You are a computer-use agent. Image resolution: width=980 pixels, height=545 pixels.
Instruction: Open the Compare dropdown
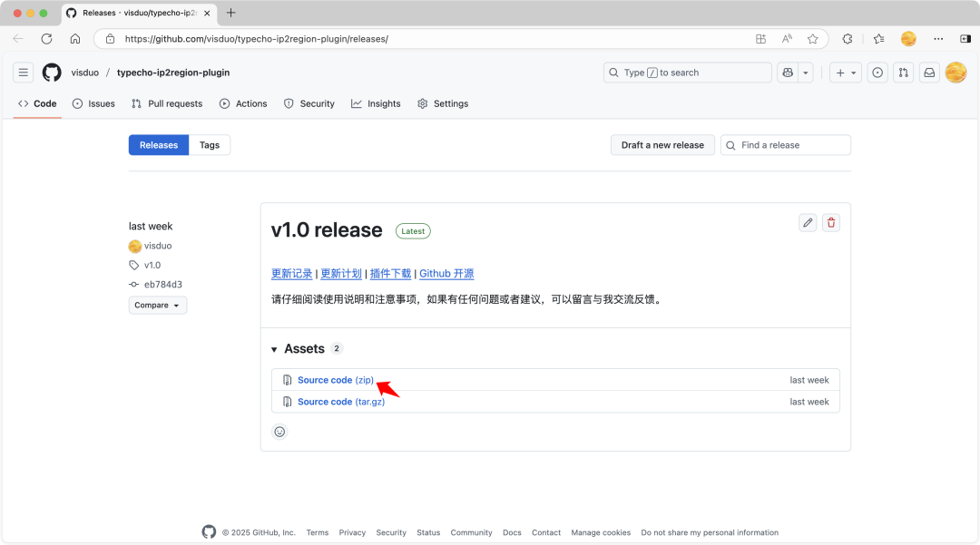click(158, 305)
